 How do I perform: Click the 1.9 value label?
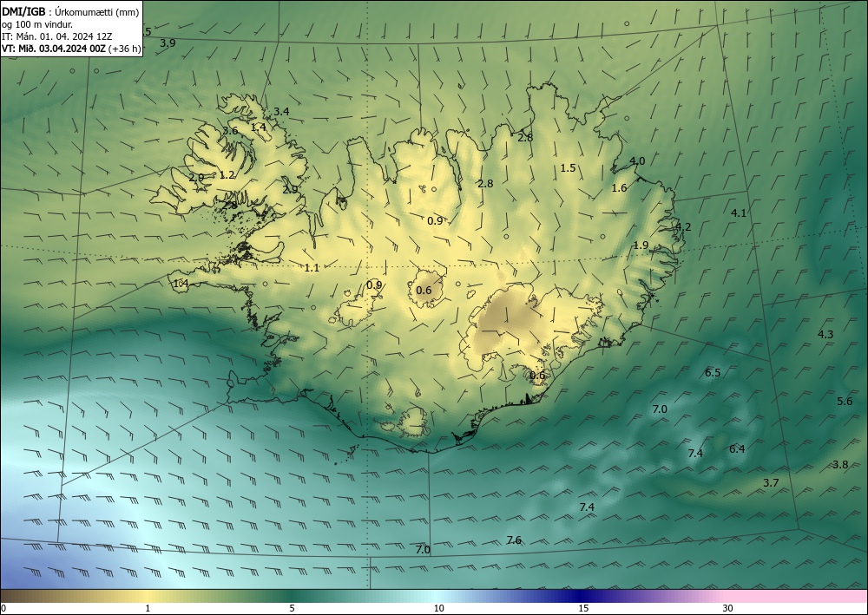[x=641, y=245]
